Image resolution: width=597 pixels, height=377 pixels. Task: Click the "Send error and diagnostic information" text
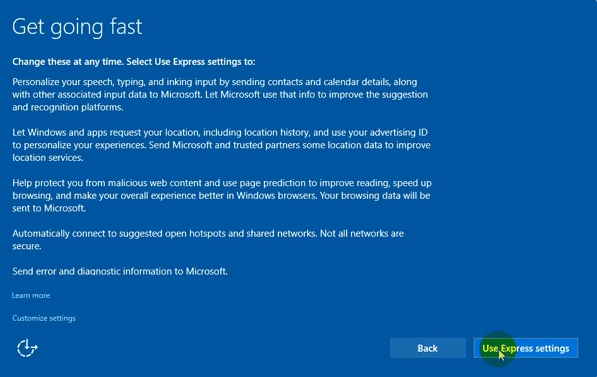tap(120, 271)
